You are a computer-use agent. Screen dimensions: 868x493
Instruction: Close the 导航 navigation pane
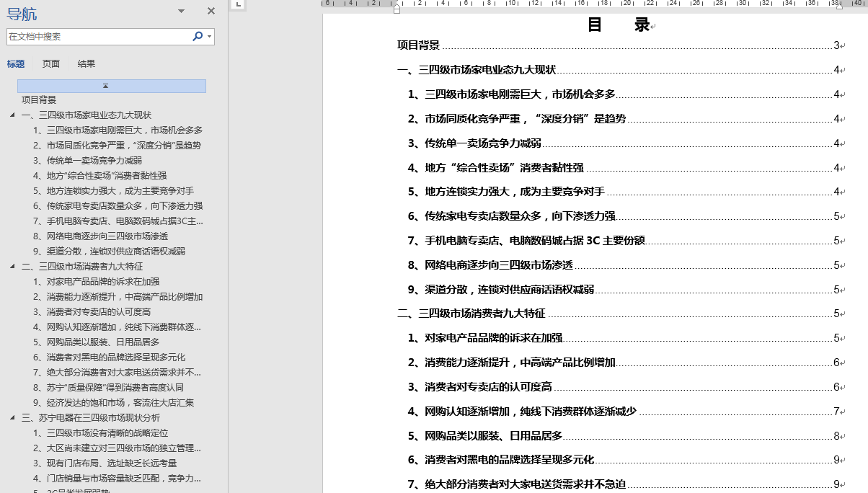tap(211, 11)
